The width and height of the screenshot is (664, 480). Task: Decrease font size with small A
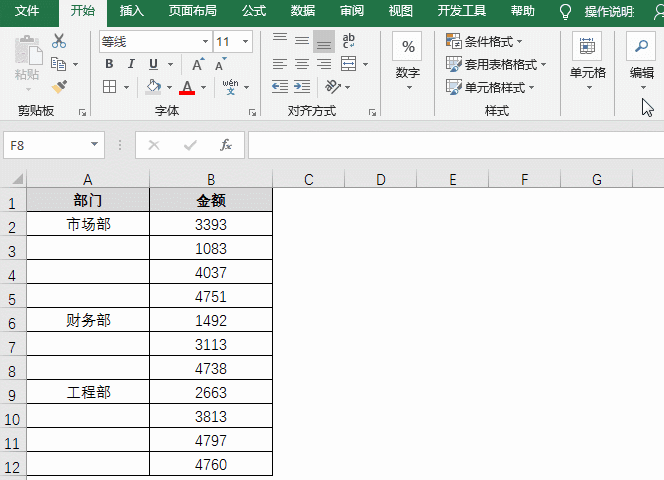point(220,64)
